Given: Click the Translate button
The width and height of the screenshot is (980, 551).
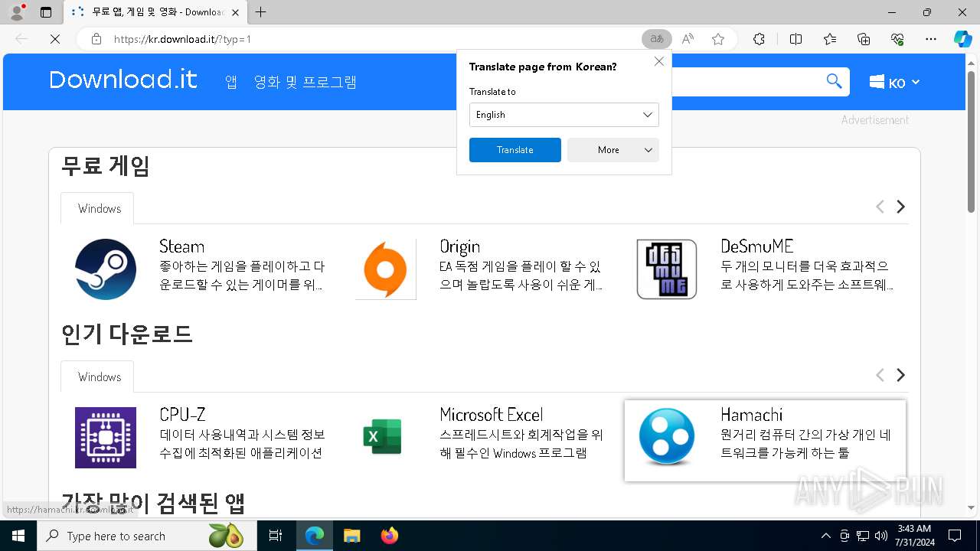Looking at the screenshot, I should [515, 150].
